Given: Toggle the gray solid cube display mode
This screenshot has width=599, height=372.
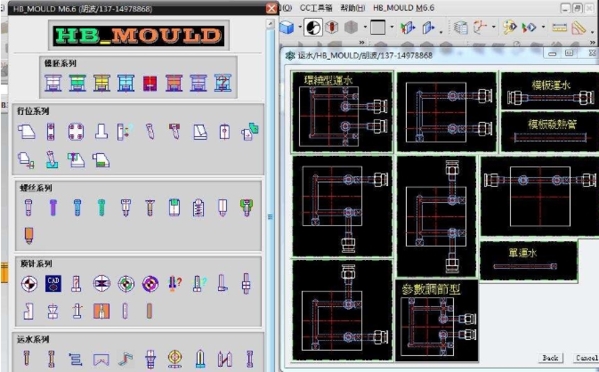Looking at the screenshot, I should pos(351,27).
